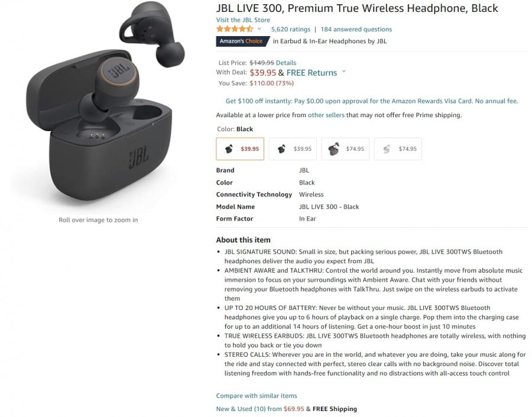
Task: Expand the FREE Returns chevron
Action: click(343, 72)
